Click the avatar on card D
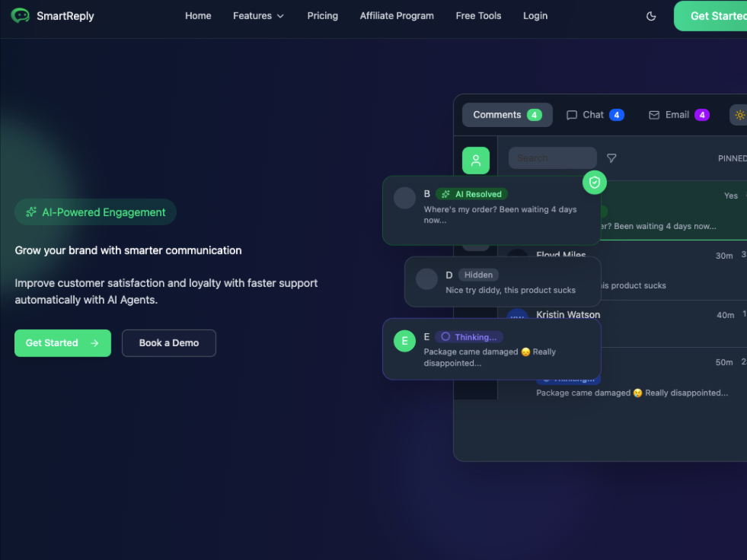747x560 pixels. 426,279
